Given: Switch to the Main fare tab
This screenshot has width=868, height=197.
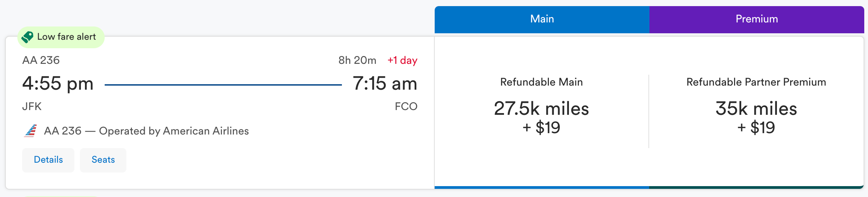Looking at the screenshot, I should click(x=542, y=19).
